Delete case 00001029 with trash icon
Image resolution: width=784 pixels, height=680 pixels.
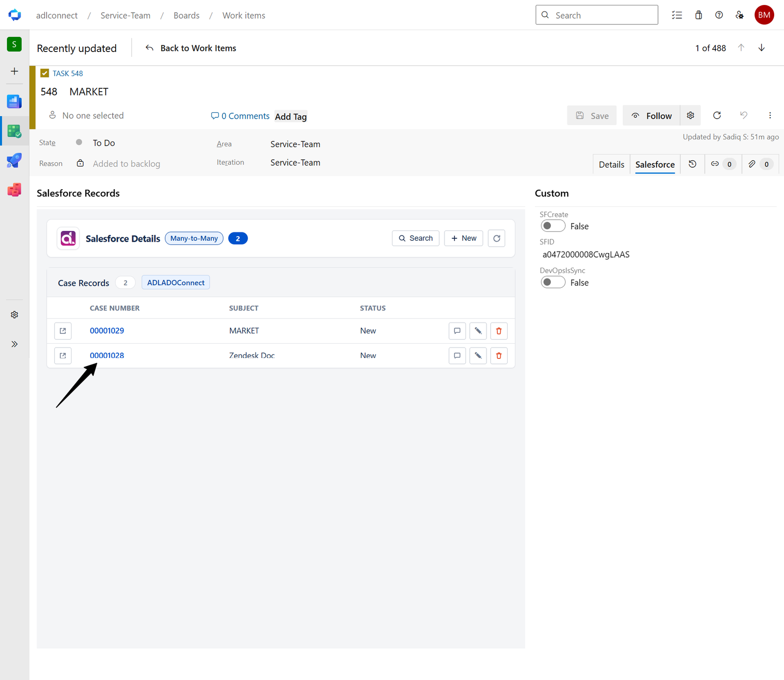pos(499,331)
